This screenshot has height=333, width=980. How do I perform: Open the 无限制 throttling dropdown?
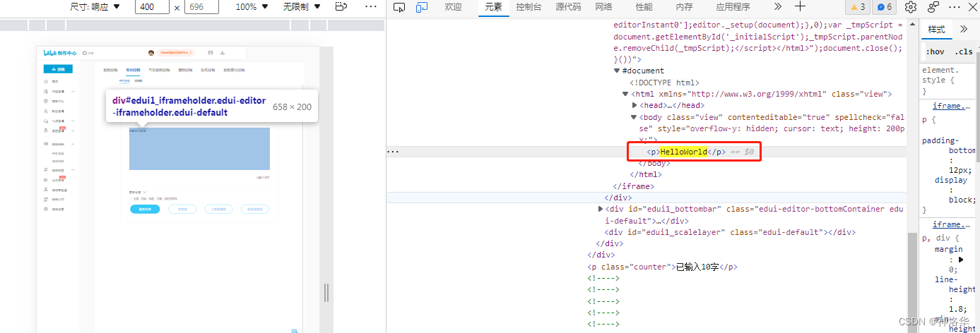point(302,6)
